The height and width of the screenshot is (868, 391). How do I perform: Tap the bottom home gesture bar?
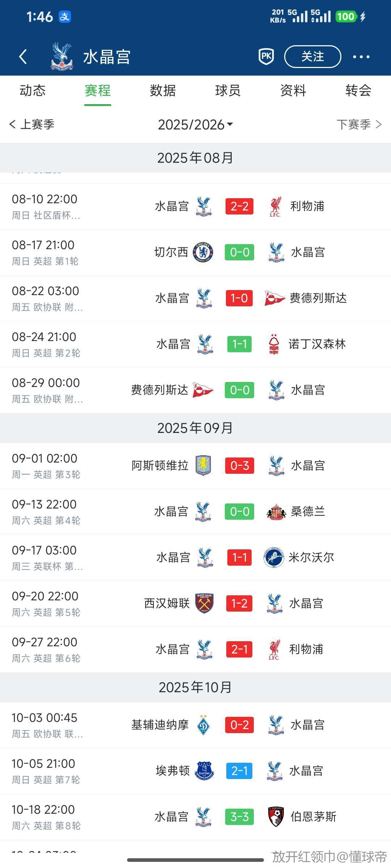195,860
